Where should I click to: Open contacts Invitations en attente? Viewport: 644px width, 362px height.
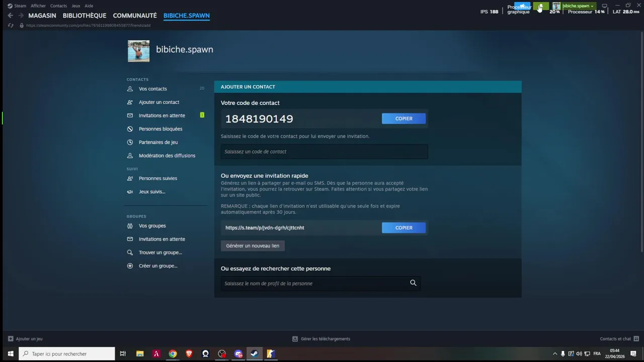[162, 116]
